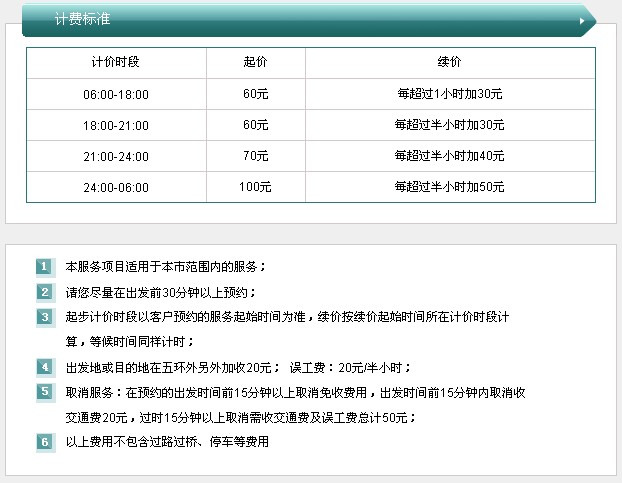This screenshot has width=622, height=483.
Task: Click the 计价时段 column header
Action: click(x=116, y=62)
